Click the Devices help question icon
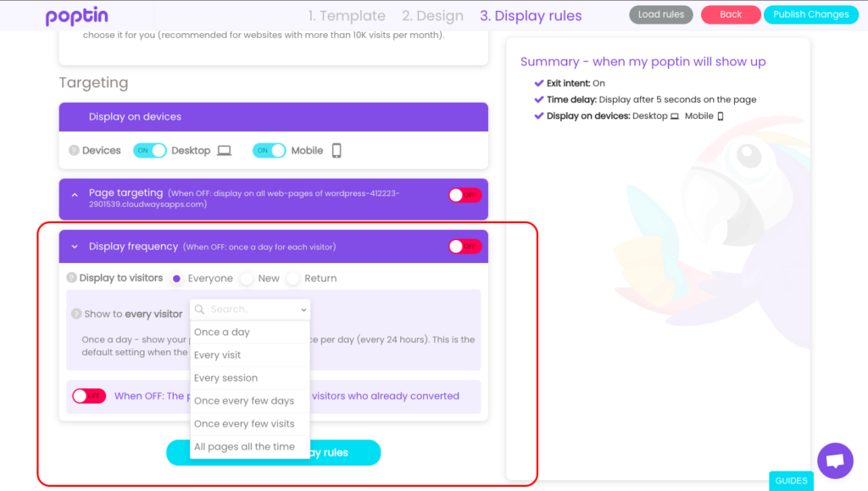This screenshot has width=868, height=491. point(73,151)
